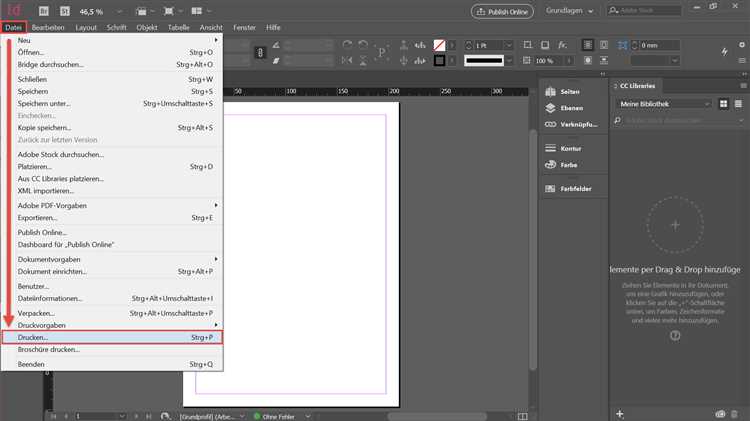750x421 pixels.
Task: Click the Publish Online button
Action: 502,11
